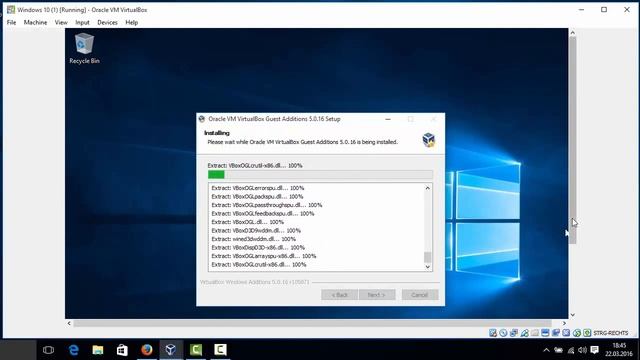The width and height of the screenshot is (640, 360).
Task: Click the Next button in setup dialog
Action: point(377,295)
